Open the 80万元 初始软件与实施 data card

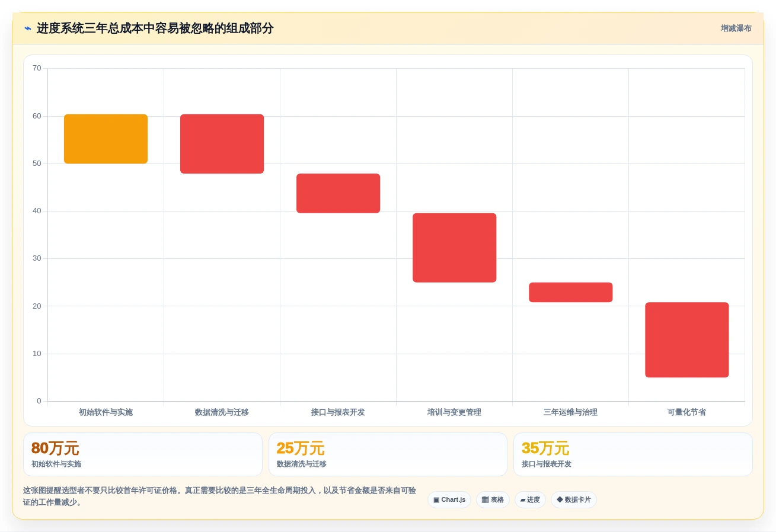(143, 454)
